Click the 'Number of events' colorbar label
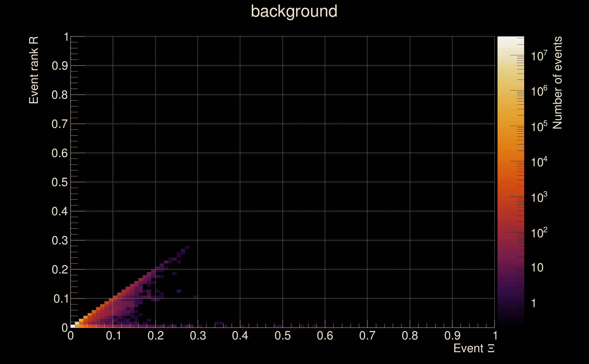589x364 pixels. [x=557, y=83]
